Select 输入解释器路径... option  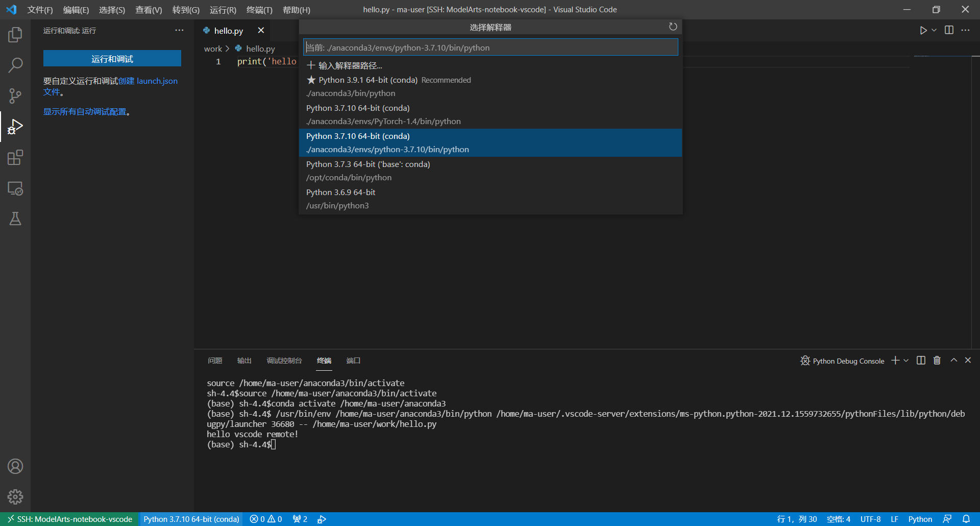[491, 65]
